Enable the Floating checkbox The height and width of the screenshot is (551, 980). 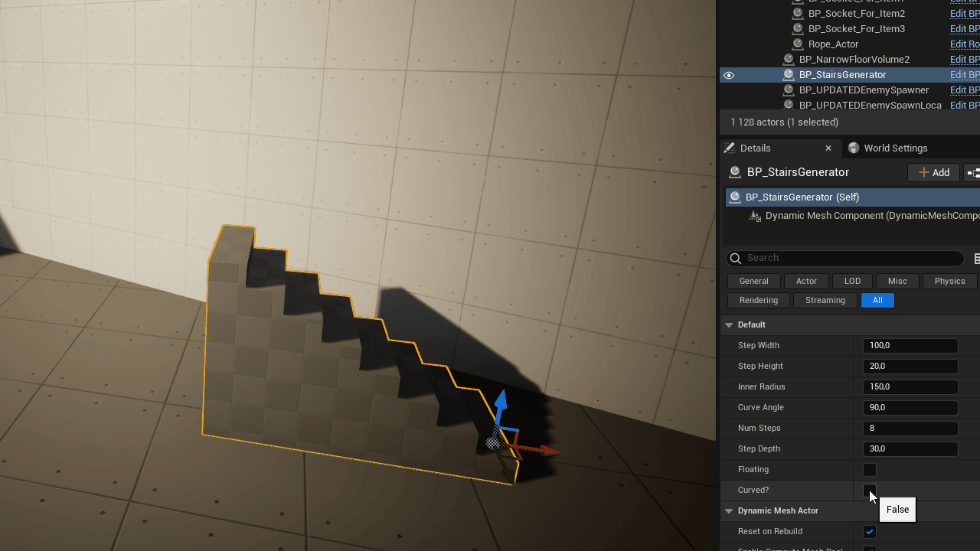coord(870,470)
